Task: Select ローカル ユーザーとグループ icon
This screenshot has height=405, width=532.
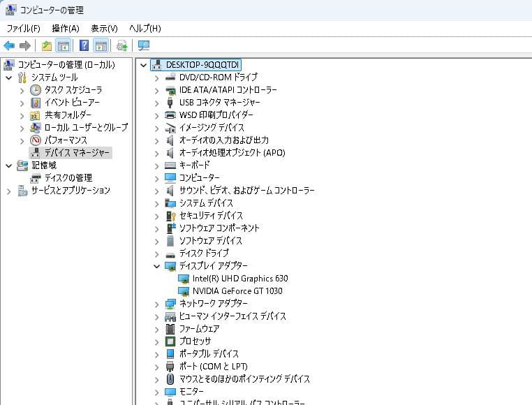Action: coord(36,128)
